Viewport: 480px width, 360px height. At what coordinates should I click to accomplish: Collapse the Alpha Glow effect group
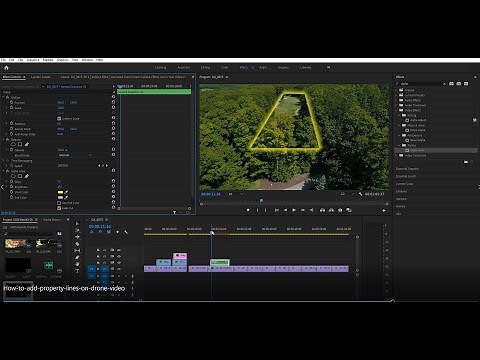pyautogui.click(x=3, y=171)
